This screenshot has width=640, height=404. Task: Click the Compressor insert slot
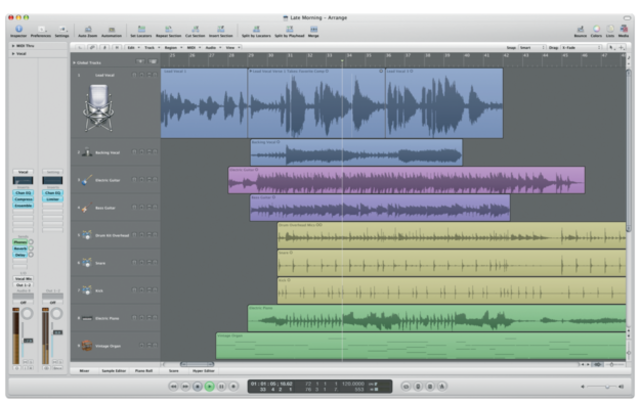23,199
